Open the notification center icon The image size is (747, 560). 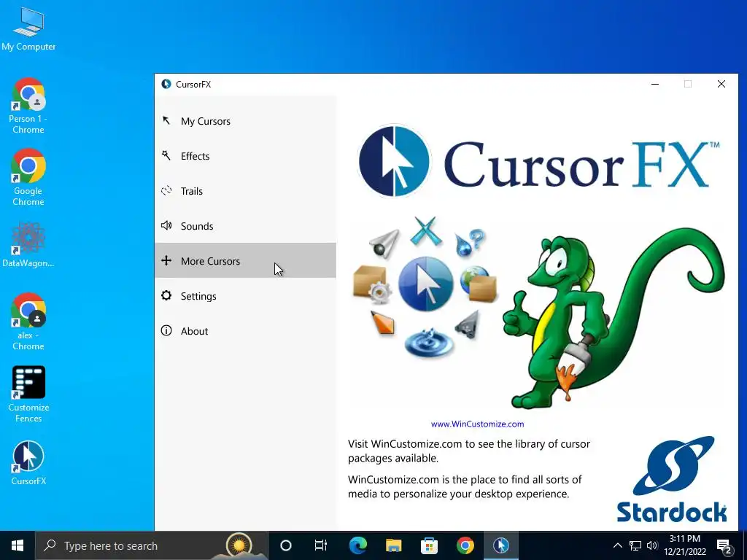pos(724,545)
